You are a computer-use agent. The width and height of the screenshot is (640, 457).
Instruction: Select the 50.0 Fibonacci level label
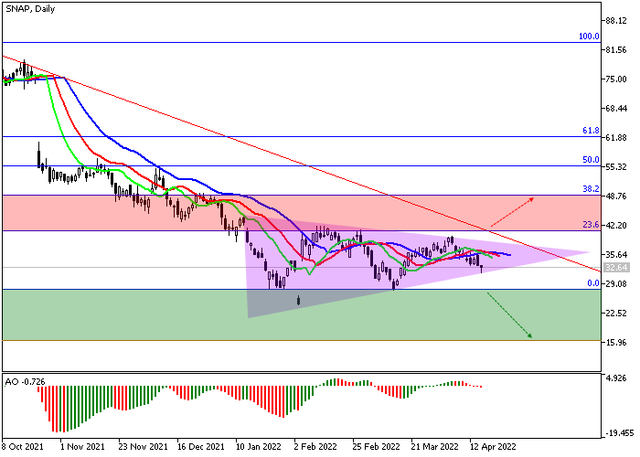(x=590, y=159)
